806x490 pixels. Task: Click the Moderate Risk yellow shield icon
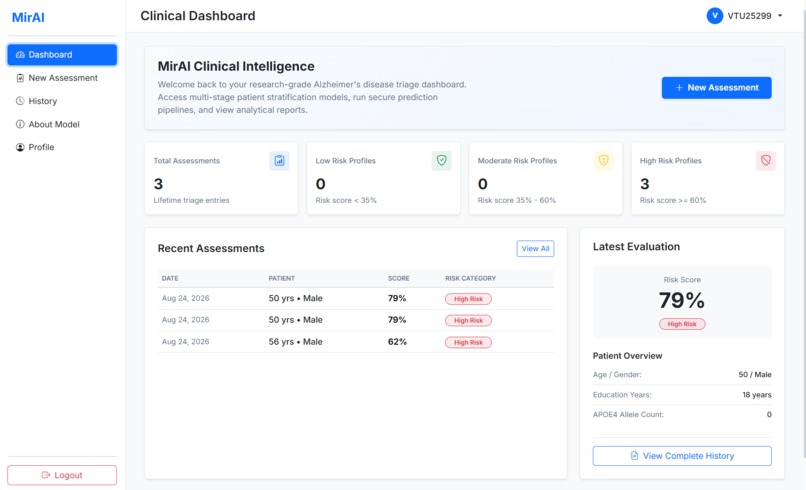603,160
